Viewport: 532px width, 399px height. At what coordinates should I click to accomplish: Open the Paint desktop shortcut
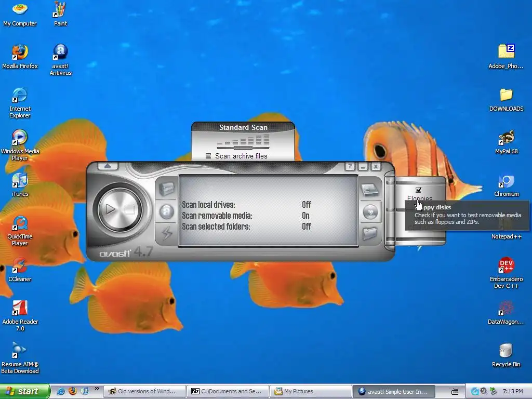coord(60,14)
